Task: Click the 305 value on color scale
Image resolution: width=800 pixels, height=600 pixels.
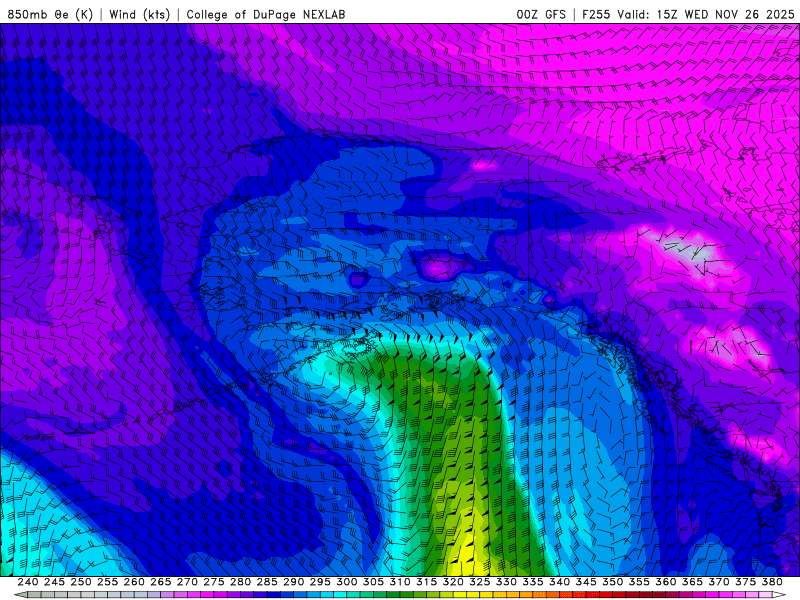Action: tap(373, 582)
